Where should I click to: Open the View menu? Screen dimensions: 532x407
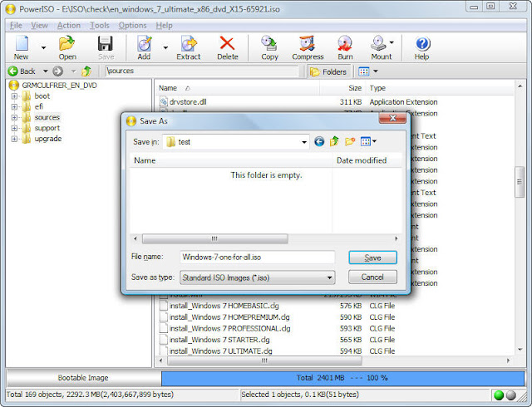[x=39, y=26]
